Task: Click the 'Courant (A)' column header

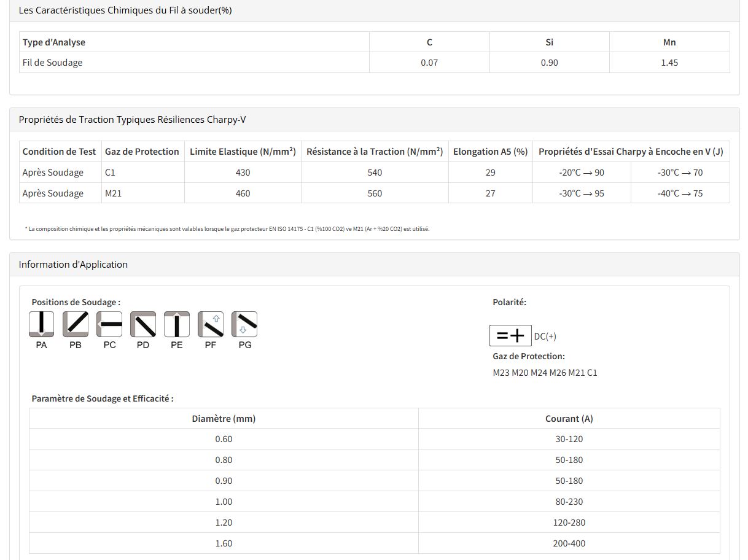Action: pyautogui.click(x=569, y=419)
